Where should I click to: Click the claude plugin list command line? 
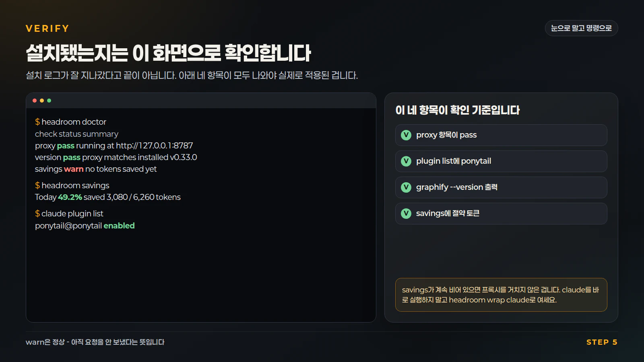[x=69, y=214]
